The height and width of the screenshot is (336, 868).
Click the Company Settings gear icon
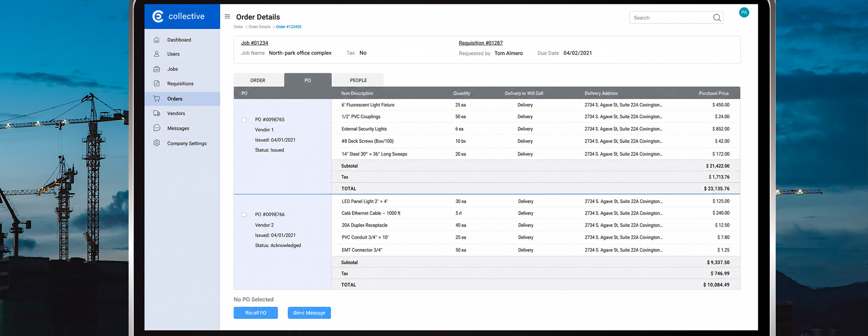tap(157, 143)
